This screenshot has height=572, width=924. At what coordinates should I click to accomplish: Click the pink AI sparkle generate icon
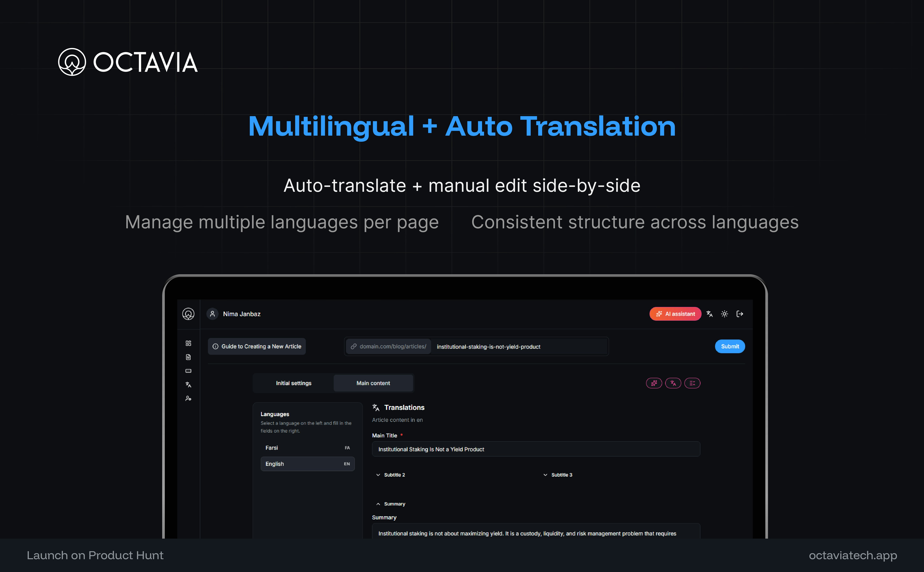[x=654, y=383]
